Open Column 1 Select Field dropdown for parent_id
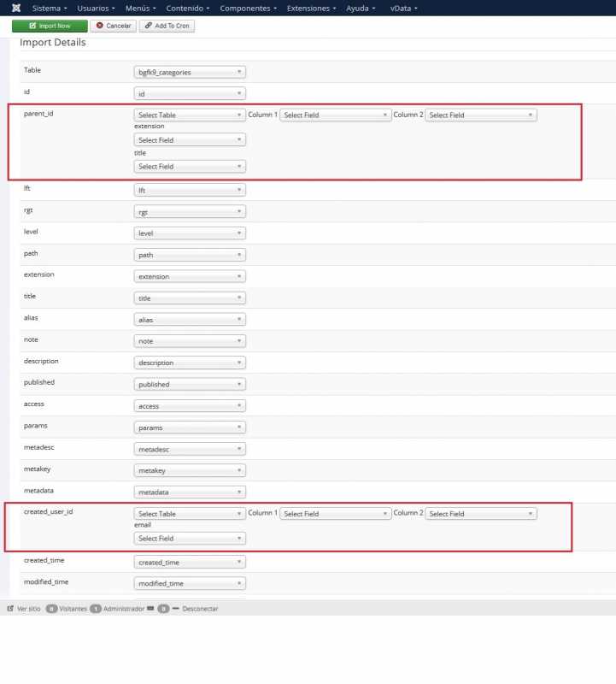 pos(336,115)
